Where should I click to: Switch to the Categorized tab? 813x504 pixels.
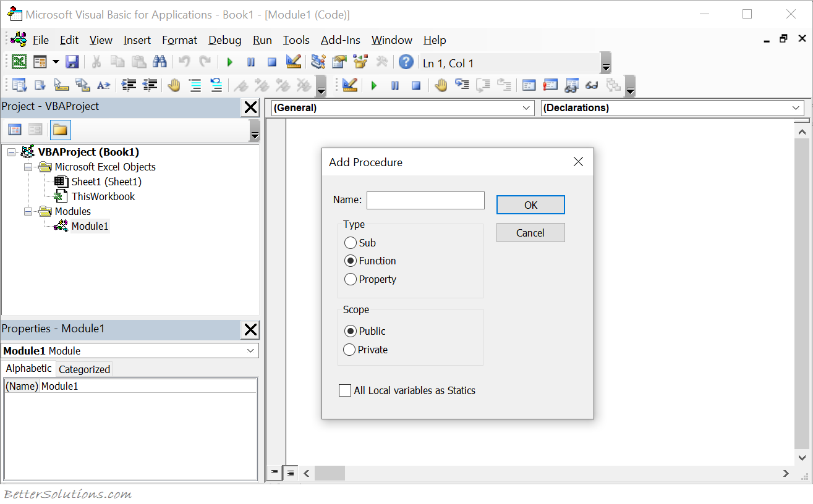[84, 369]
